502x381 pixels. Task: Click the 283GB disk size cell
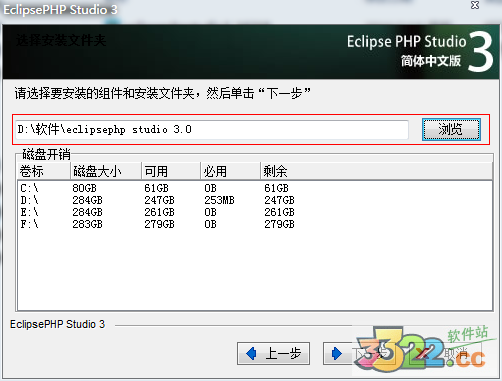[87, 224]
